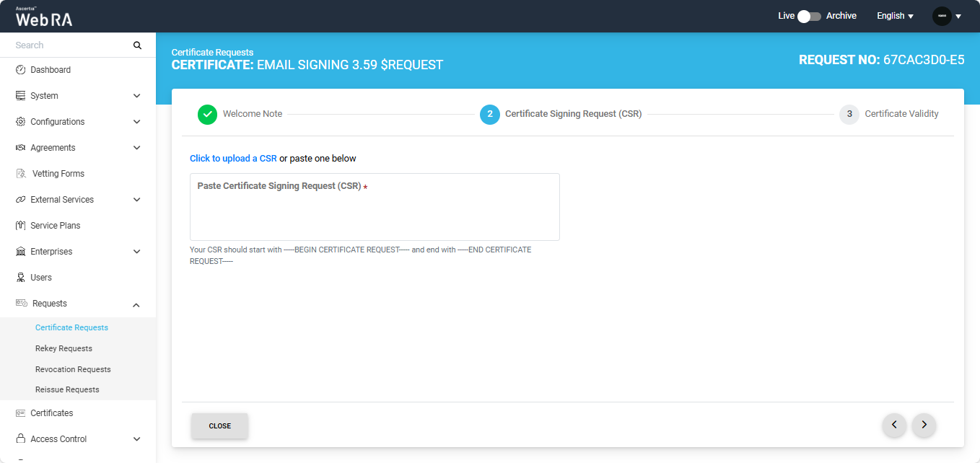Click the Service Plans icon

[20, 226]
